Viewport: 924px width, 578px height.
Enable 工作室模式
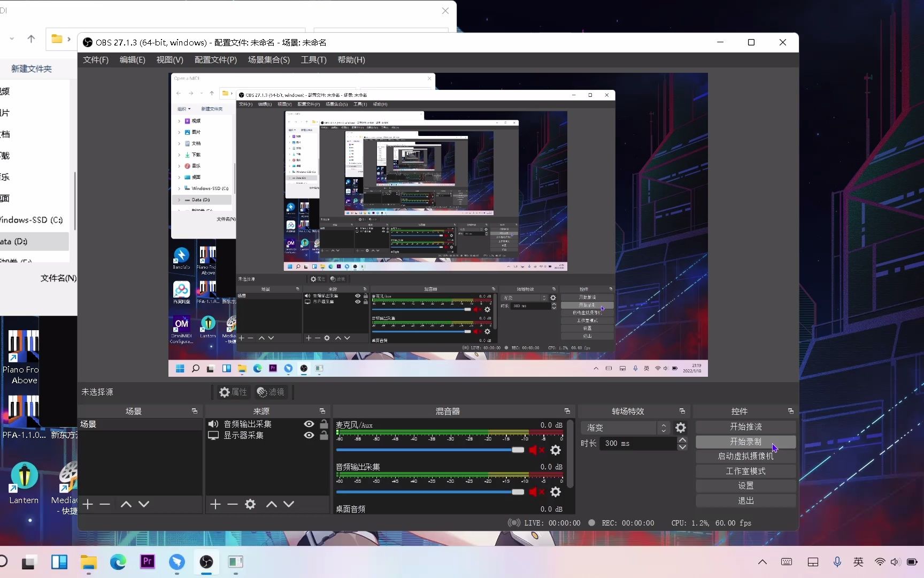746,471
